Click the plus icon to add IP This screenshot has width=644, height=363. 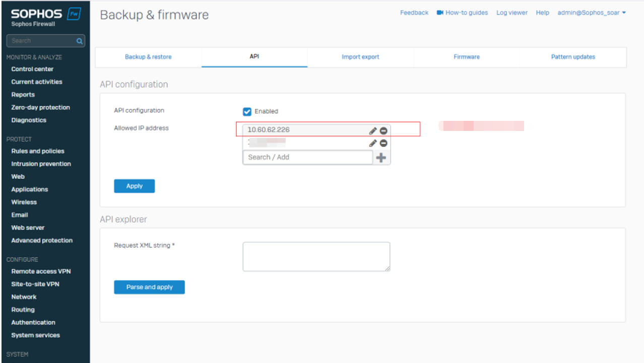381,158
